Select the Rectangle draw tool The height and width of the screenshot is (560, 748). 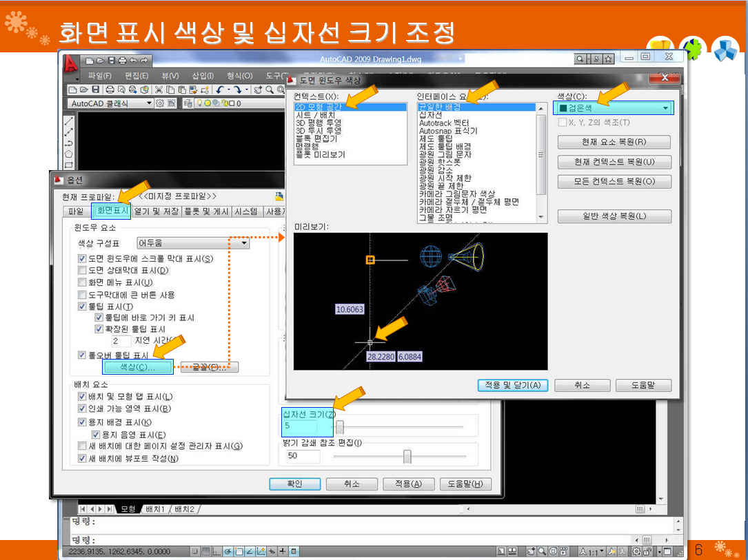point(69,165)
